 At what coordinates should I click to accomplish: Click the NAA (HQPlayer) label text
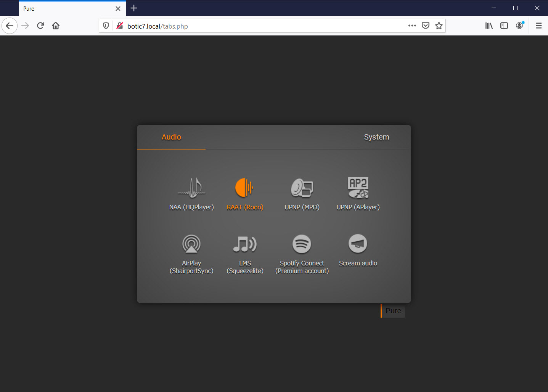coord(191,207)
